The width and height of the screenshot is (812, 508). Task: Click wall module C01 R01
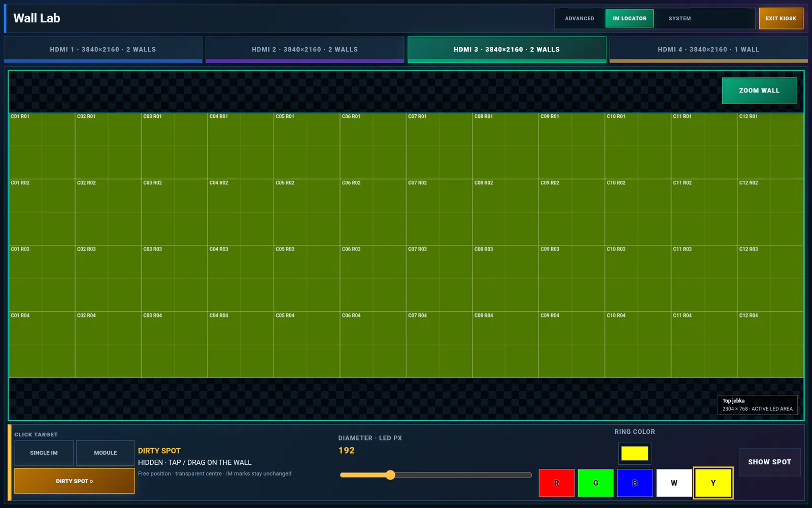pyautogui.click(x=42, y=146)
